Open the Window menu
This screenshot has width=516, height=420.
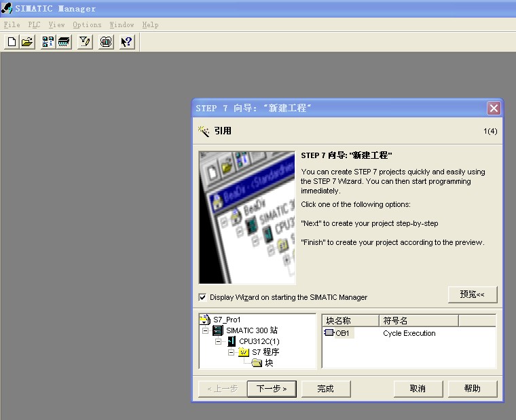(122, 24)
